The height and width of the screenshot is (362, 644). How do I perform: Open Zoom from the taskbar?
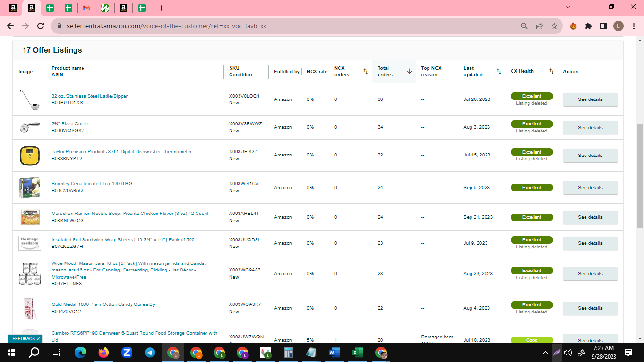(x=127, y=353)
